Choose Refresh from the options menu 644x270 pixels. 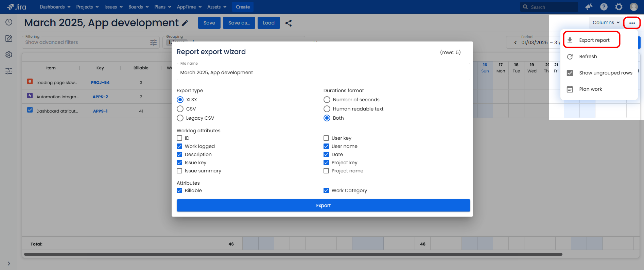(588, 56)
